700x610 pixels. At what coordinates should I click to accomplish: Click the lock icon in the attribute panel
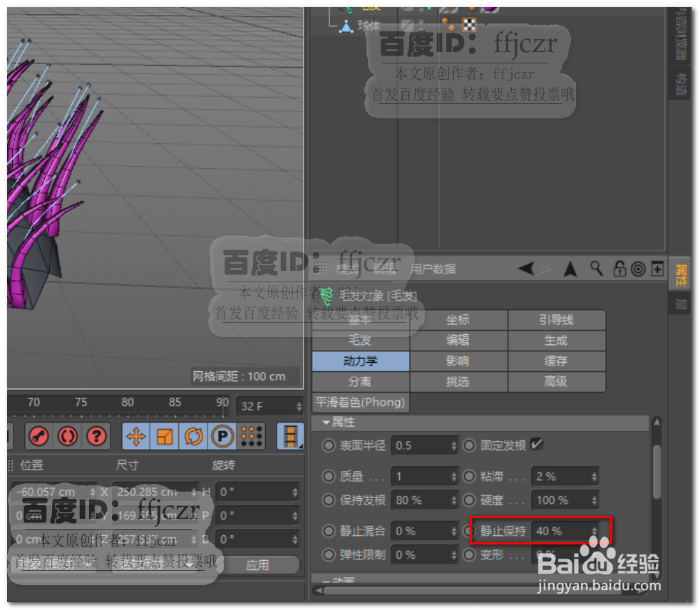(x=620, y=269)
